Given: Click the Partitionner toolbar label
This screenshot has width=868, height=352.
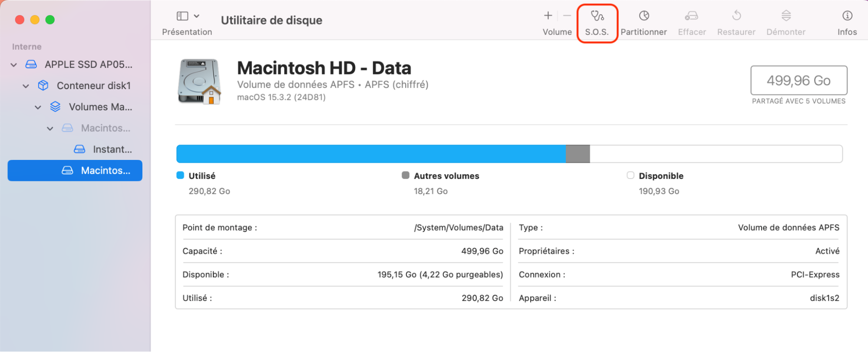Looking at the screenshot, I should 644,32.
